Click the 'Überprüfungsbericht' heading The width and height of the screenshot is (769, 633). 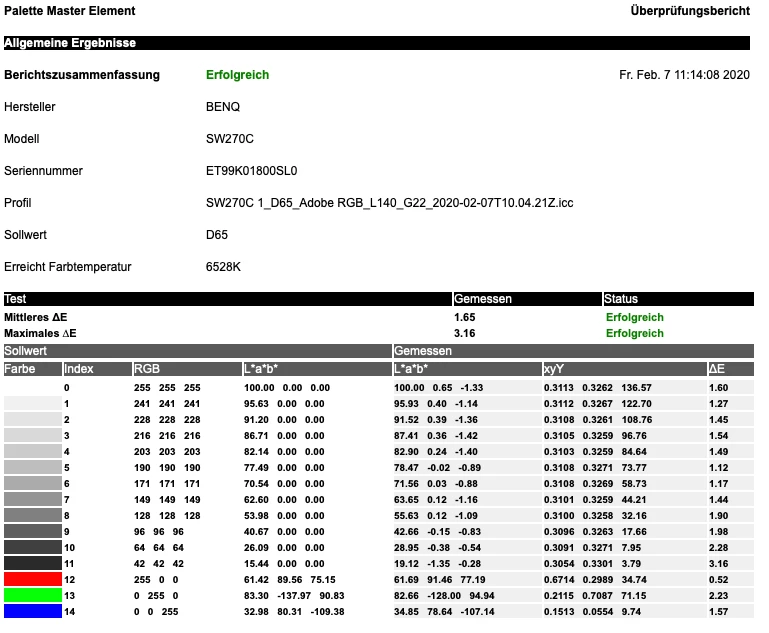(690, 11)
